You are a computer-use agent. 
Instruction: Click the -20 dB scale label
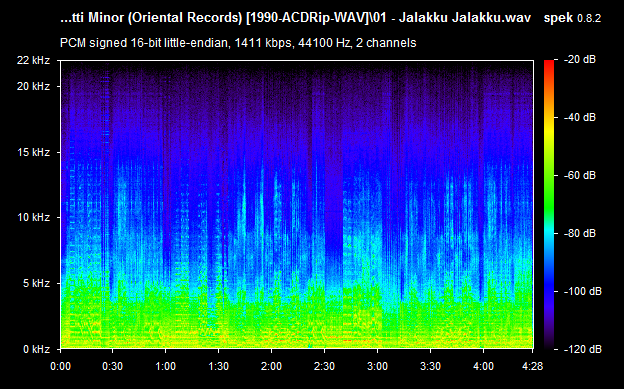pyautogui.click(x=580, y=60)
